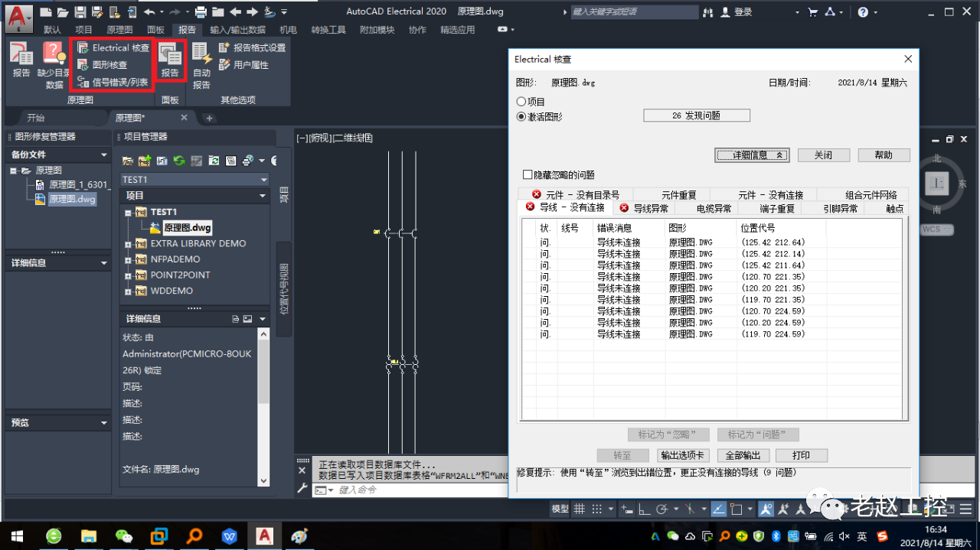Select 原理图.dwg under TEST1 in project tree

click(188, 227)
